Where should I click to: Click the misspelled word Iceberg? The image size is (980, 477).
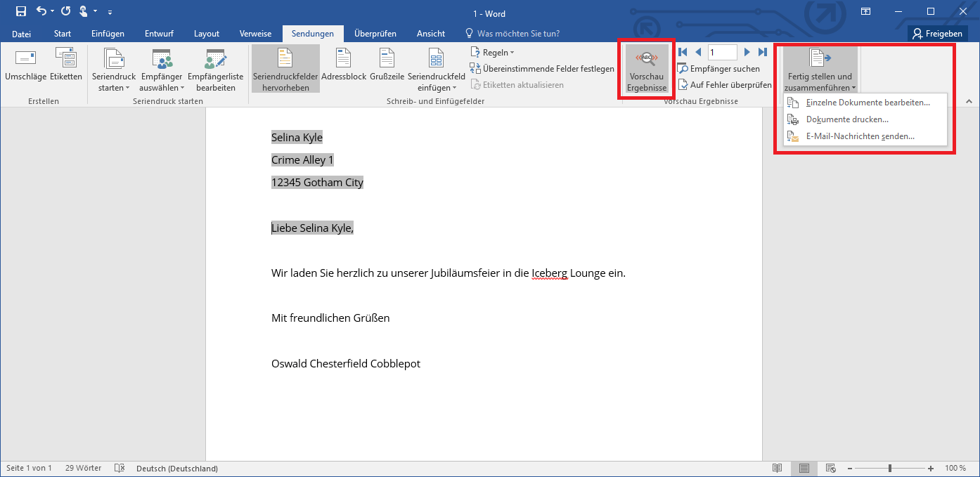(x=550, y=273)
